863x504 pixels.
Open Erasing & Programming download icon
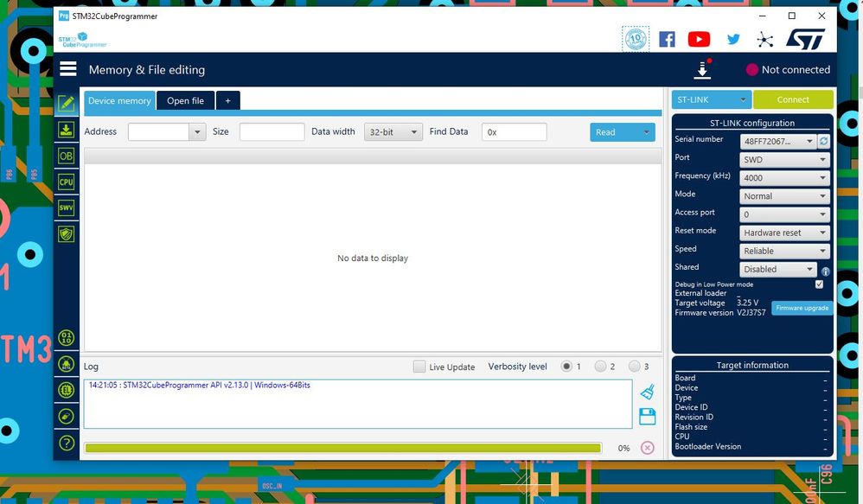pos(66,130)
